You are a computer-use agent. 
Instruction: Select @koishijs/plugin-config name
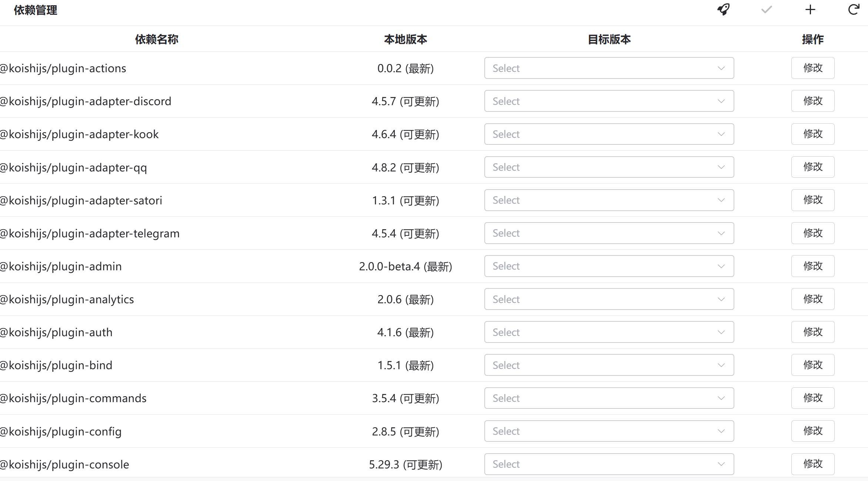click(x=61, y=432)
